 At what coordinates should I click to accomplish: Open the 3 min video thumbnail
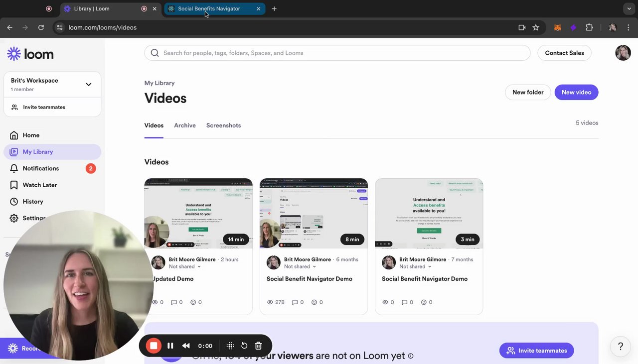pyautogui.click(x=429, y=213)
